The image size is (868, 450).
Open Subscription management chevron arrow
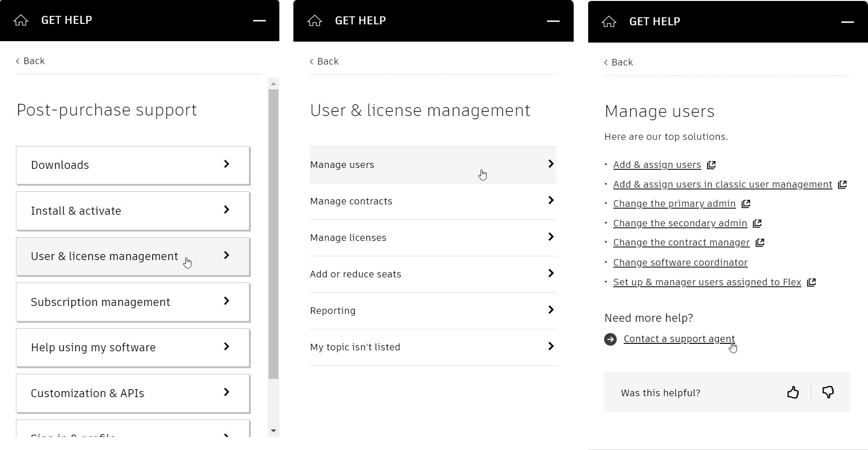226,301
